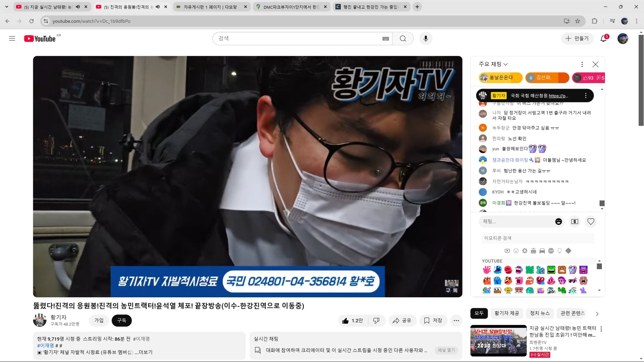This screenshot has width=644, height=362.
Task: Click the chat message scrollbar thumb
Action: (x=602, y=203)
